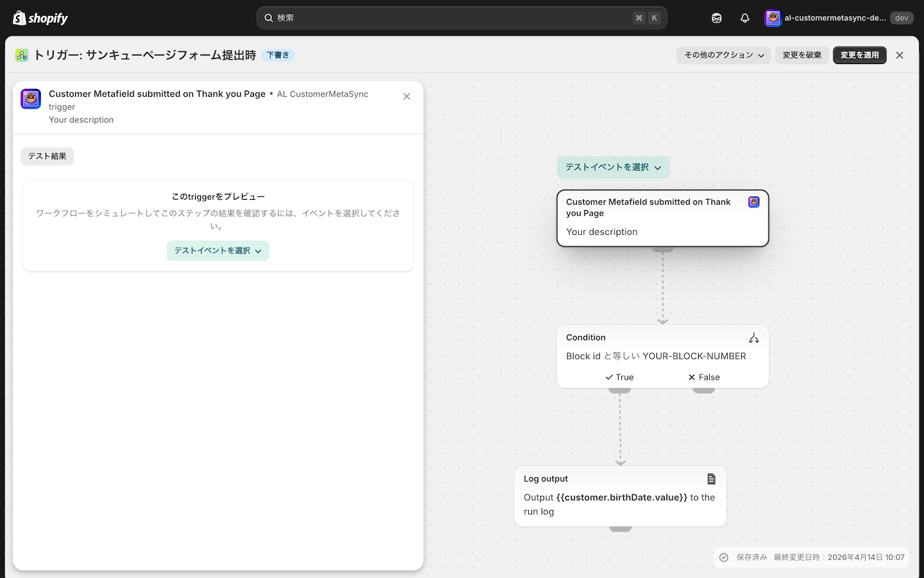Click Your description in the side panel

tap(81, 120)
